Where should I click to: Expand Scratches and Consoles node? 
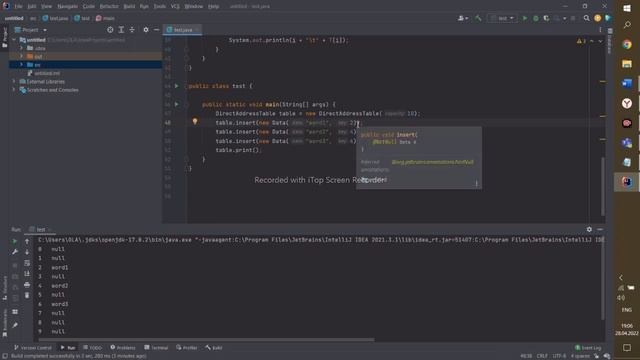click(14, 90)
